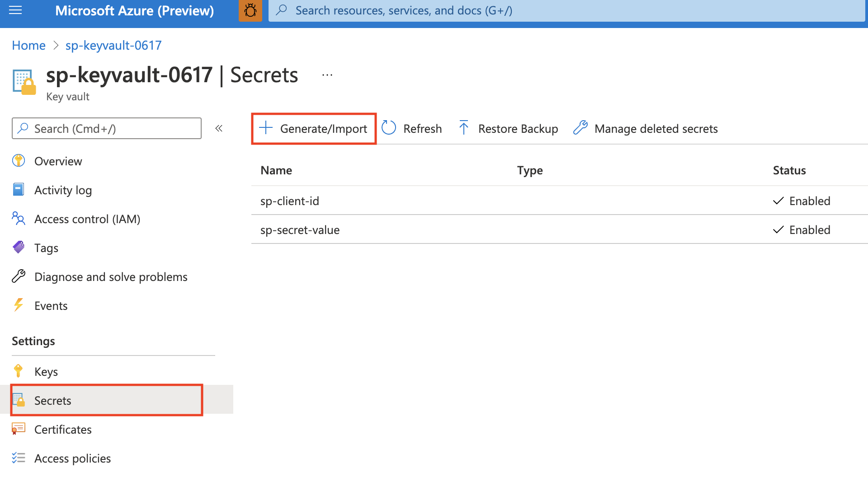Click the Refresh icon in the toolbar
868x477 pixels.
tap(388, 128)
